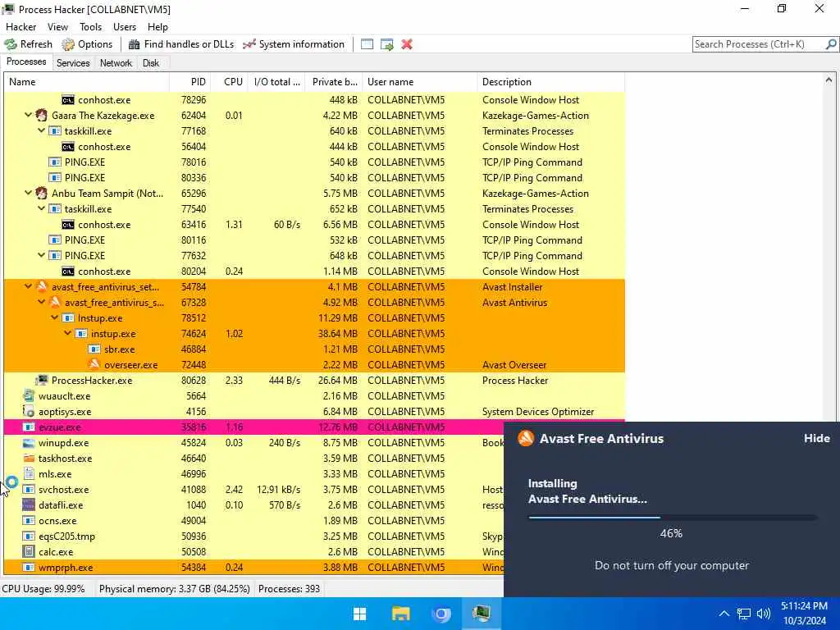The width and height of the screenshot is (840, 630).
Task: Open the Help menu
Action: [x=157, y=27]
